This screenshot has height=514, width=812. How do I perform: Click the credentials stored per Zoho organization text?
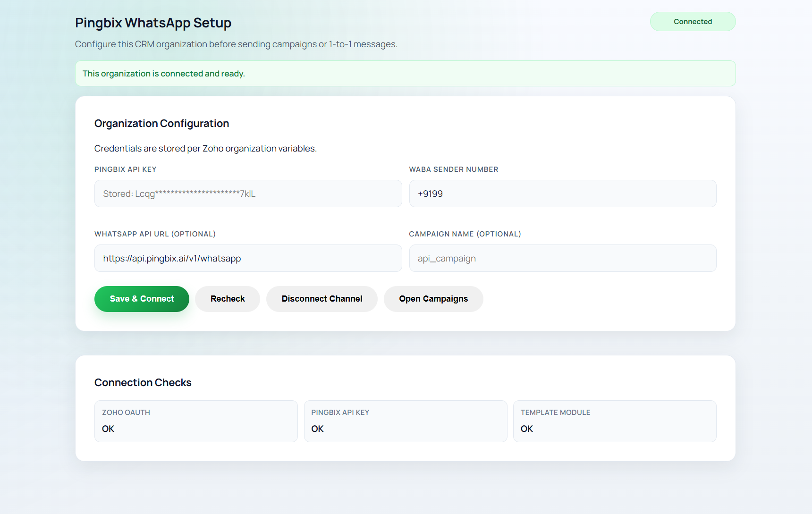205,149
